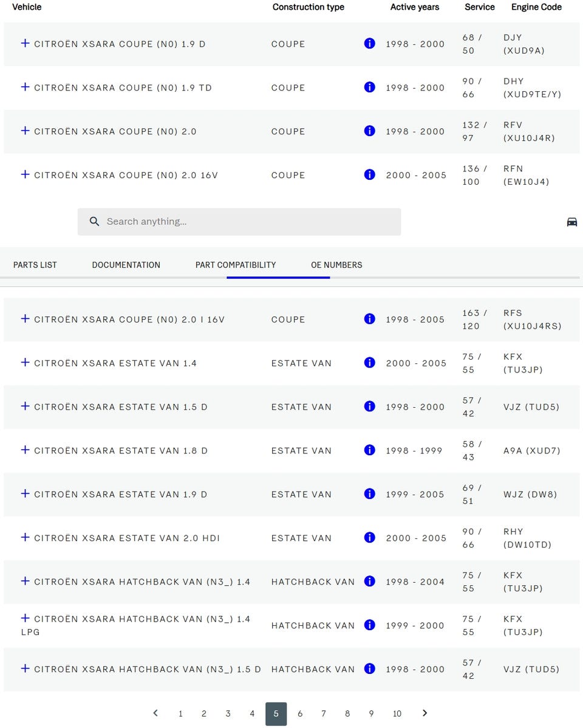
Task: Click engine code RFS (XU10J4RS)
Action: 533,320
